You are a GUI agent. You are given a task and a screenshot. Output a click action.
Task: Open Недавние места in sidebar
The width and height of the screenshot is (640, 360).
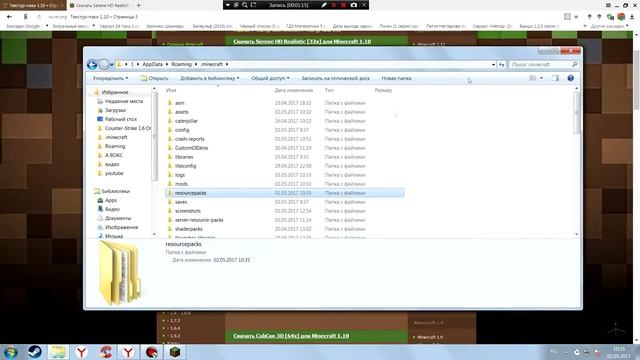pos(124,101)
